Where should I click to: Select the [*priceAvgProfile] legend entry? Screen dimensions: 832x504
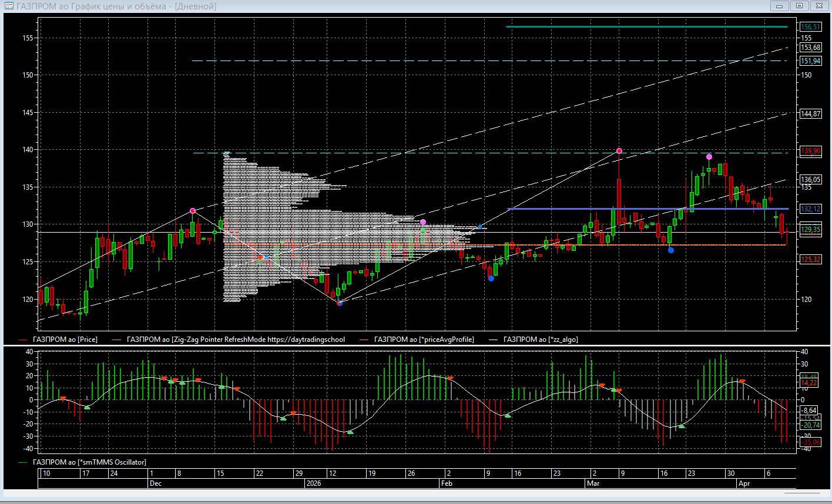click(424, 340)
